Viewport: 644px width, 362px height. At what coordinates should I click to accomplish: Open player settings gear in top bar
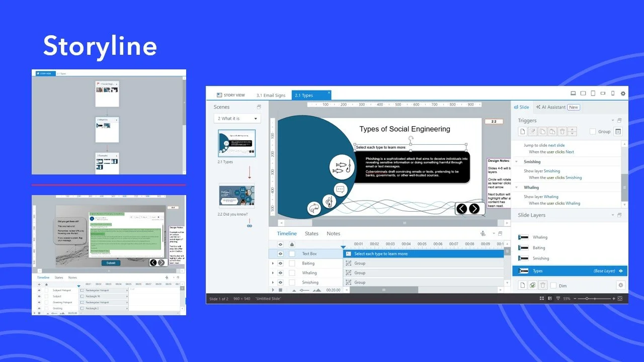pyautogui.click(x=623, y=94)
